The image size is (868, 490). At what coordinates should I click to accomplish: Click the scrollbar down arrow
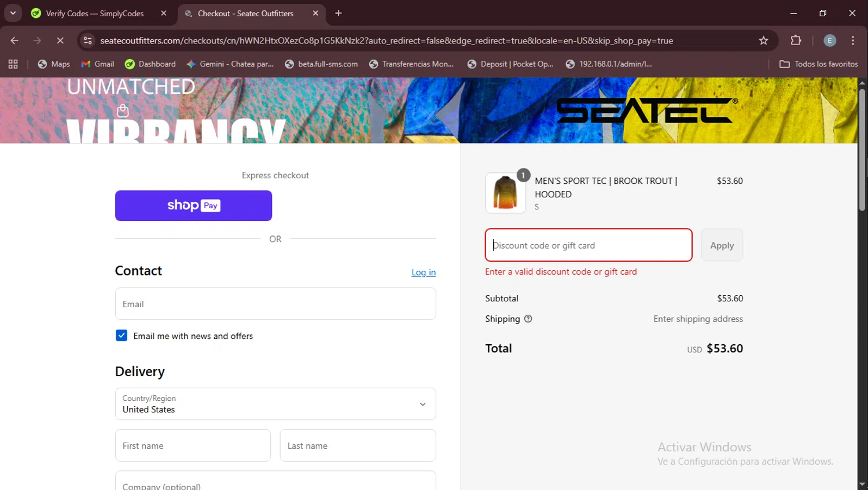point(862,484)
